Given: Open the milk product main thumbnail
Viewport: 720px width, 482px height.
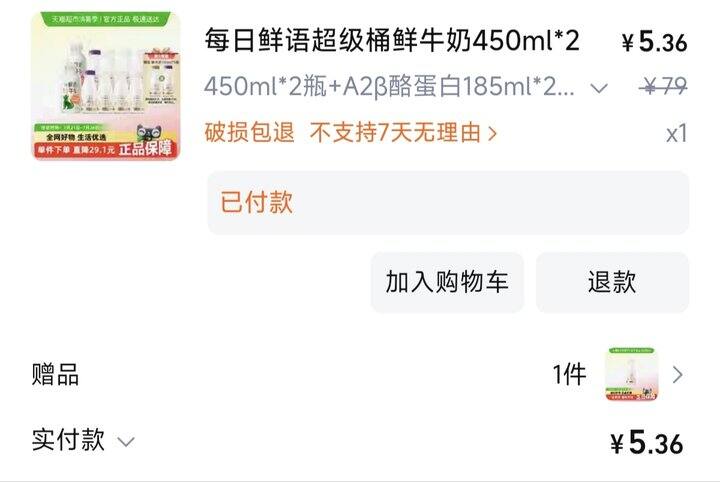Looking at the screenshot, I should (x=106, y=86).
